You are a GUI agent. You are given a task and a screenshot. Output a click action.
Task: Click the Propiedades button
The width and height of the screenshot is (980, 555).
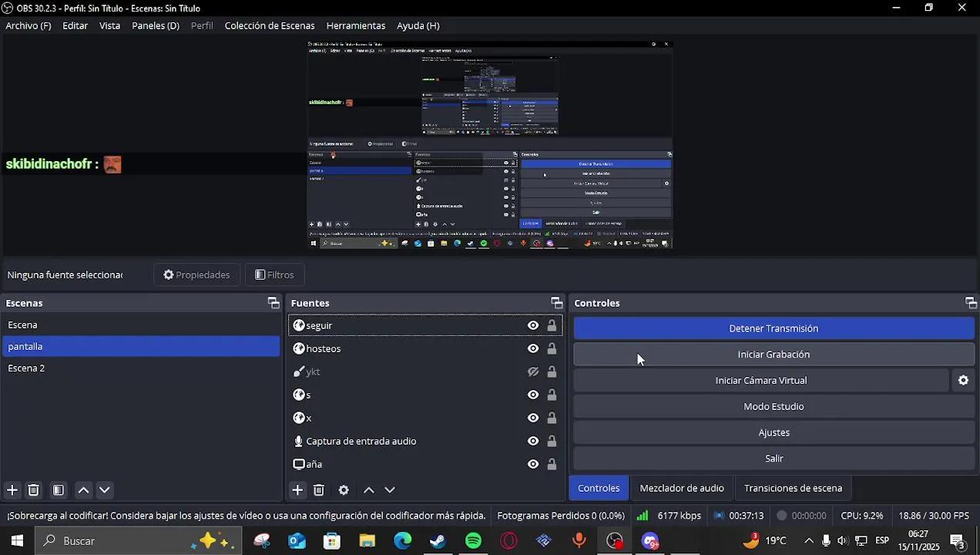(196, 275)
